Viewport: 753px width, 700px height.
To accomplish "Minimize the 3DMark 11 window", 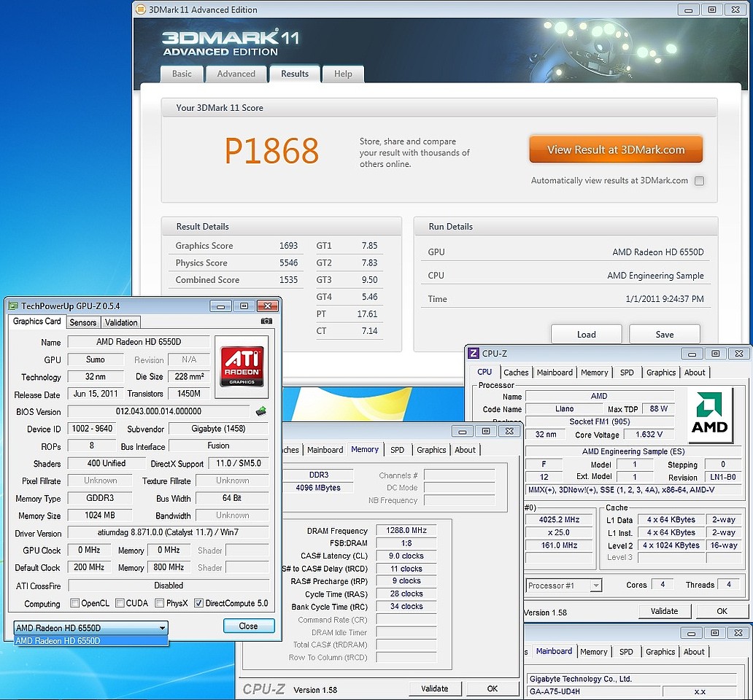I will tap(689, 9).
